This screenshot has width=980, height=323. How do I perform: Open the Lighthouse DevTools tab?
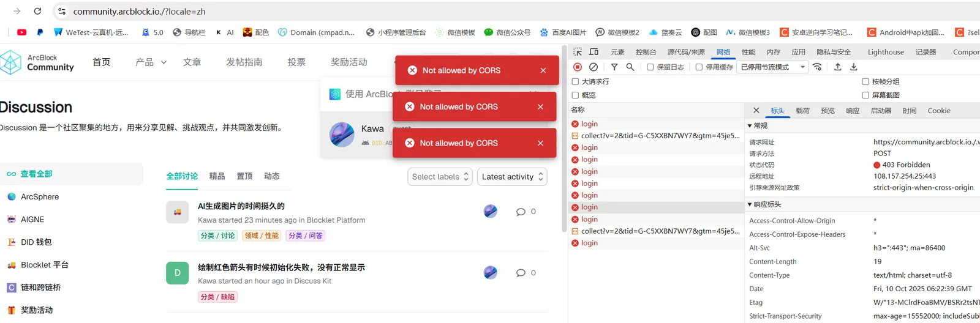[x=886, y=52]
